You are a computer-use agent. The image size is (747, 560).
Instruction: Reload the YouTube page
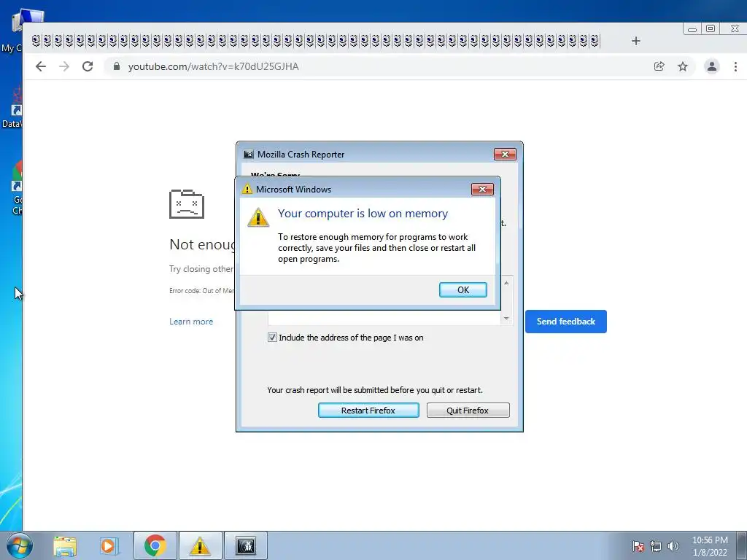point(88,66)
